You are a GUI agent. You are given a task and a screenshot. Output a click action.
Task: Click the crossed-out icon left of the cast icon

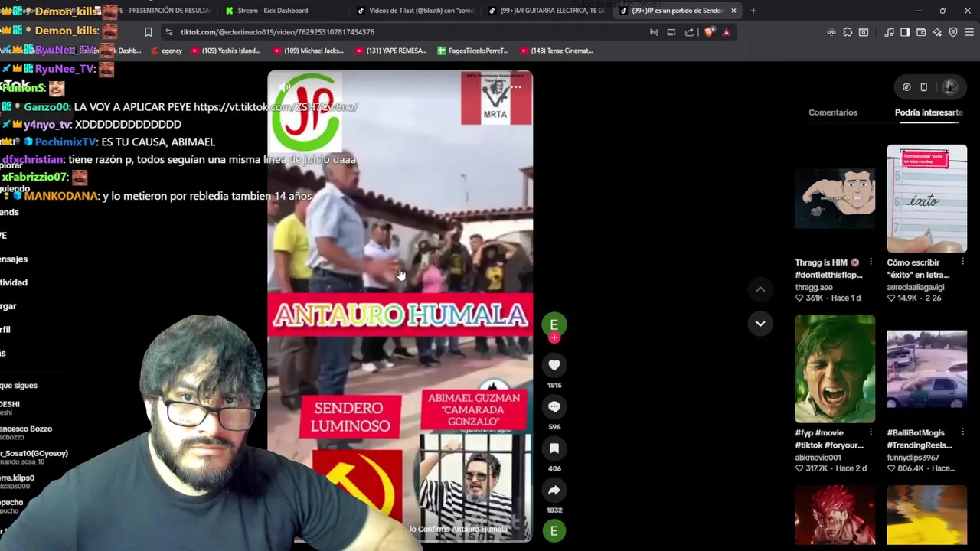[654, 32]
